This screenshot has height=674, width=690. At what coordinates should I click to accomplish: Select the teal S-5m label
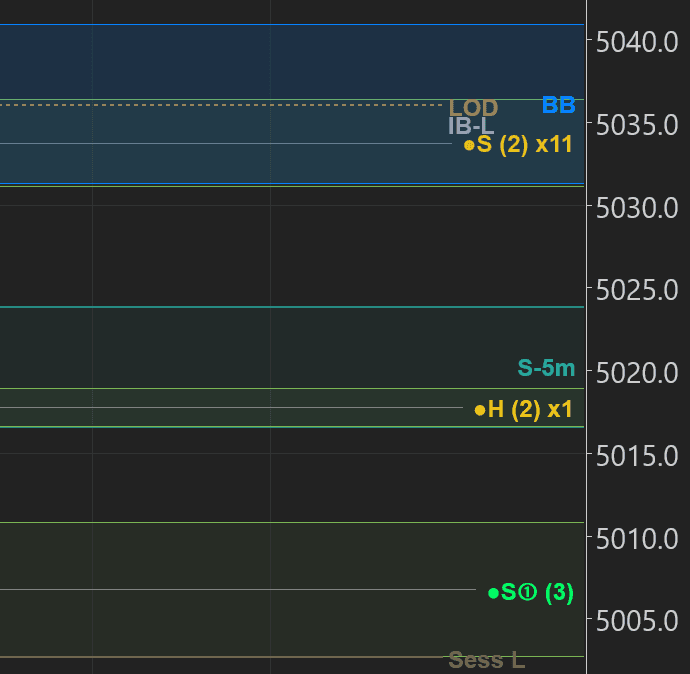tap(546, 368)
